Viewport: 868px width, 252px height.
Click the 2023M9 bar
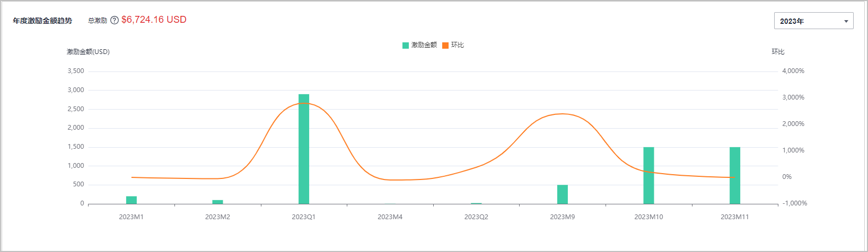[563, 194]
